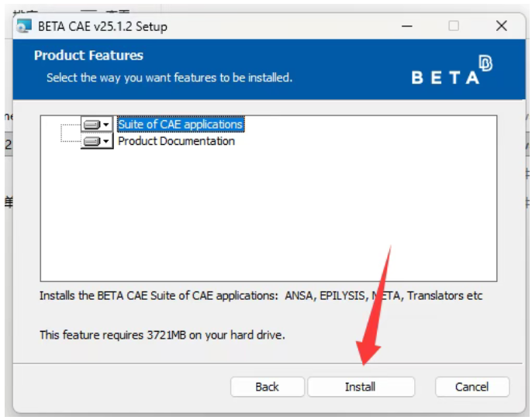Click the Install button

click(361, 387)
